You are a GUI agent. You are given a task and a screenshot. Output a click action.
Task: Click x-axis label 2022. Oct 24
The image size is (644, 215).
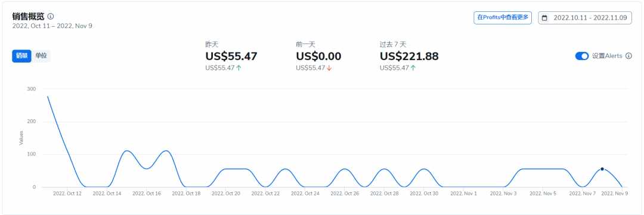(305, 193)
